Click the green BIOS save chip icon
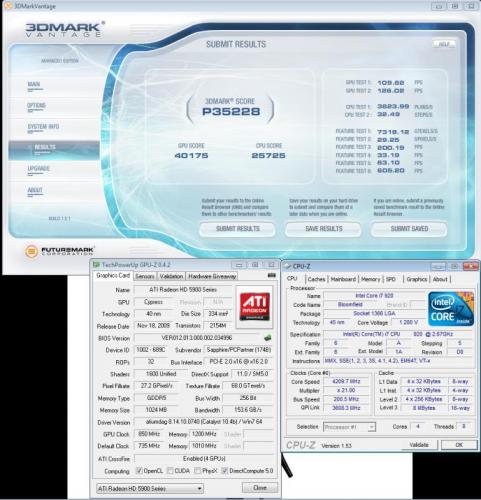The width and height of the screenshot is (481, 500). [267, 338]
